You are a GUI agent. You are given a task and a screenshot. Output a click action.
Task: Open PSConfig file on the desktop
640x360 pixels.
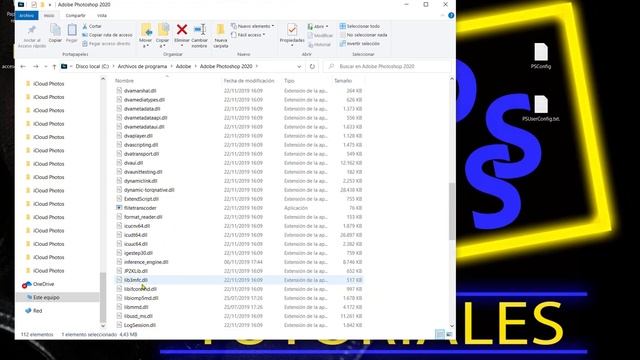coord(541,56)
